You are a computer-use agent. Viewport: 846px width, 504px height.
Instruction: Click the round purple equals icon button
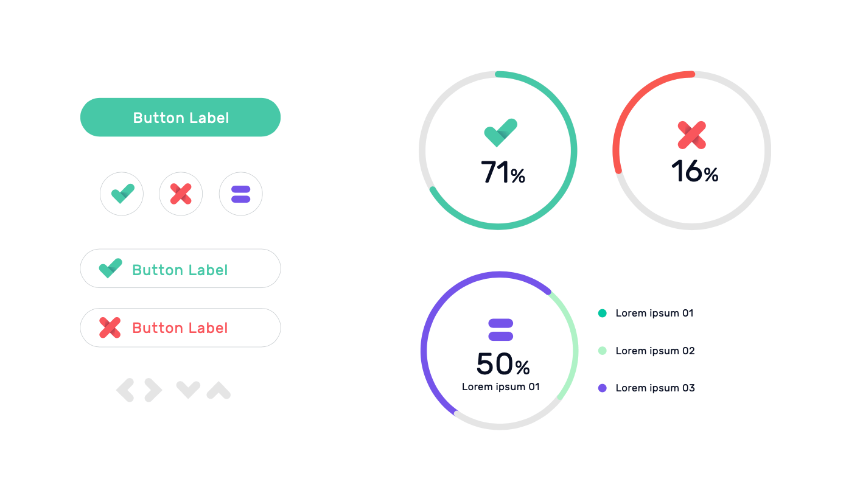tap(241, 194)
